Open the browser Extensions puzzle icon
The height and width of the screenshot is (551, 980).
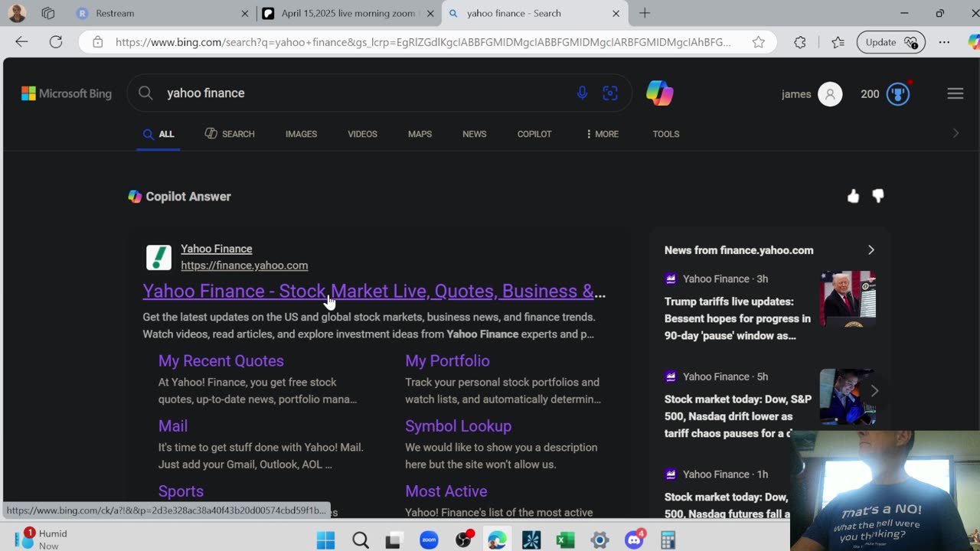[x=799, y=42]
